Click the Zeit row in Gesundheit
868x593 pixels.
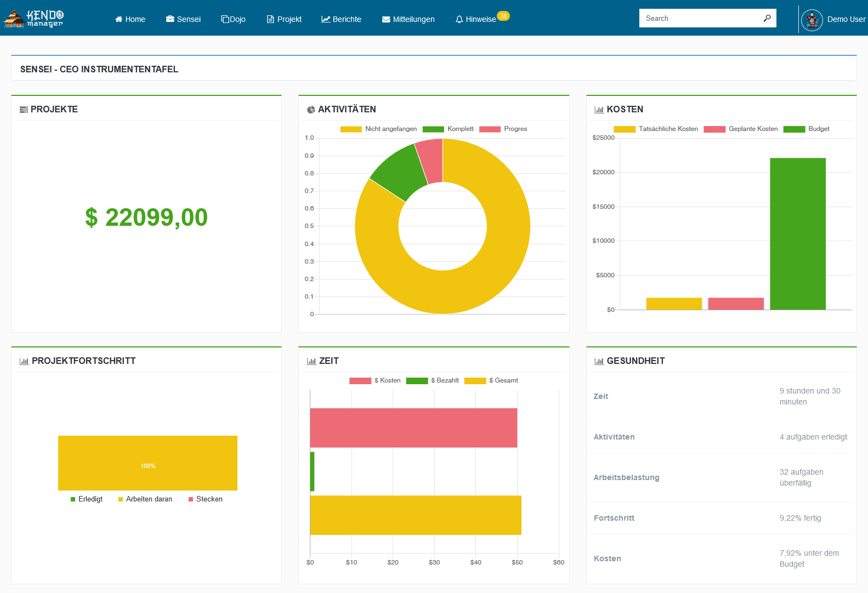click(x=722, y=397)
